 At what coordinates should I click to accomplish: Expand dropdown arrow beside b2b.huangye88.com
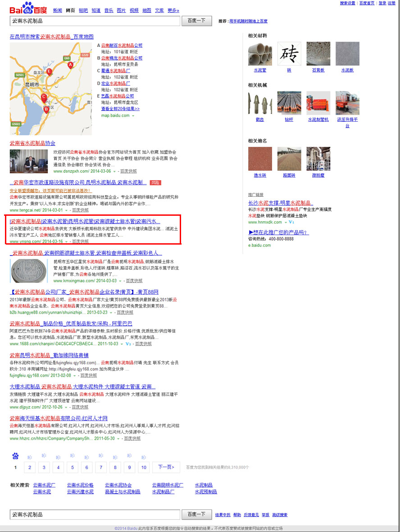click(111, 313)
